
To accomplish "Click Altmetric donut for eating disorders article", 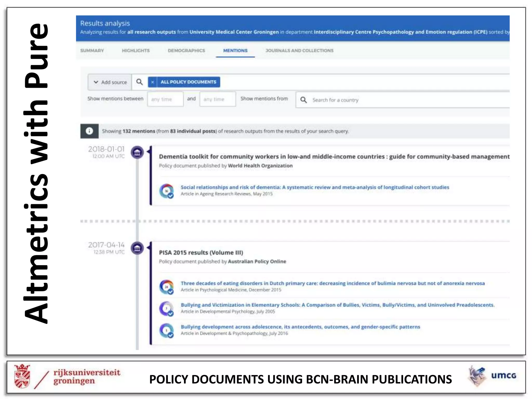I will 166,287.
